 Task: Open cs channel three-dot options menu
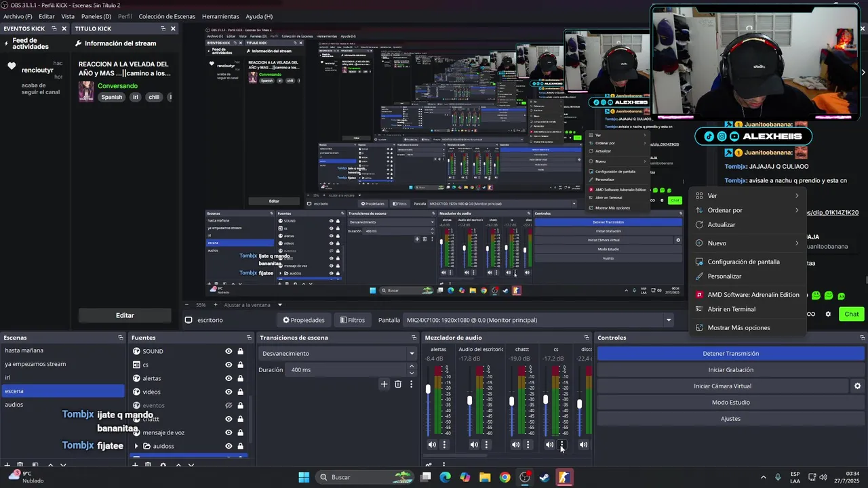tap(562, 445)
